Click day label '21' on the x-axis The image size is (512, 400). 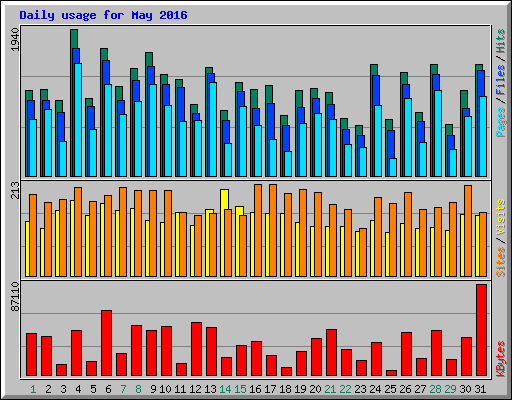tap(330, 389)
